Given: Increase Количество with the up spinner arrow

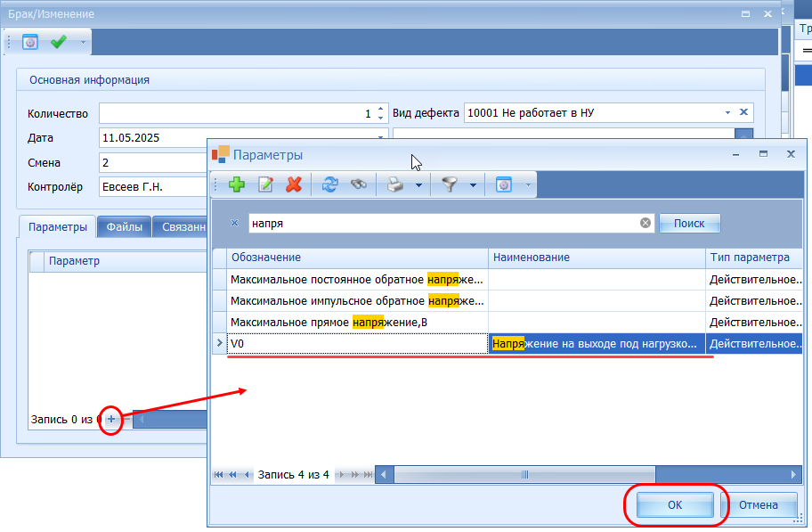Looking at the screenshot, I should coord(381,109).
